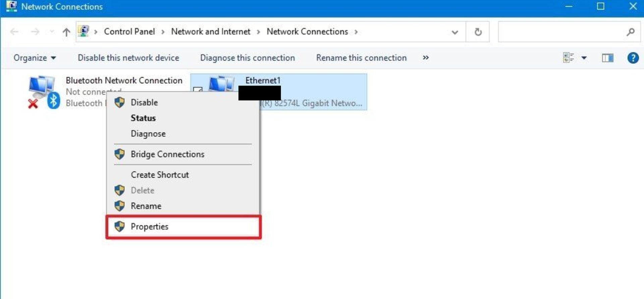Click the Back navigation arrow
Image resolution: width=644 pixels, height=299 pixels.
14,32
